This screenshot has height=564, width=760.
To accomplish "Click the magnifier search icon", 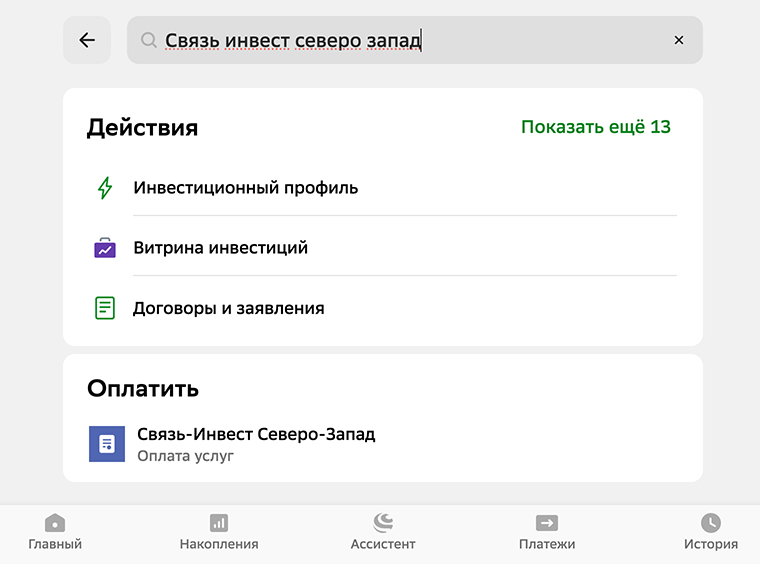I will (x=148, y=40).
